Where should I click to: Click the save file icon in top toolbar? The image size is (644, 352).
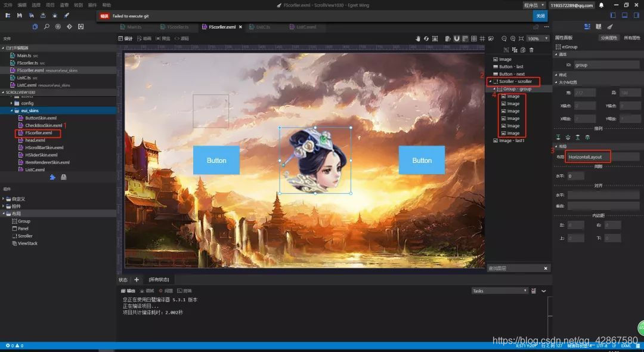pyautogui.click(x=19, y=16)
